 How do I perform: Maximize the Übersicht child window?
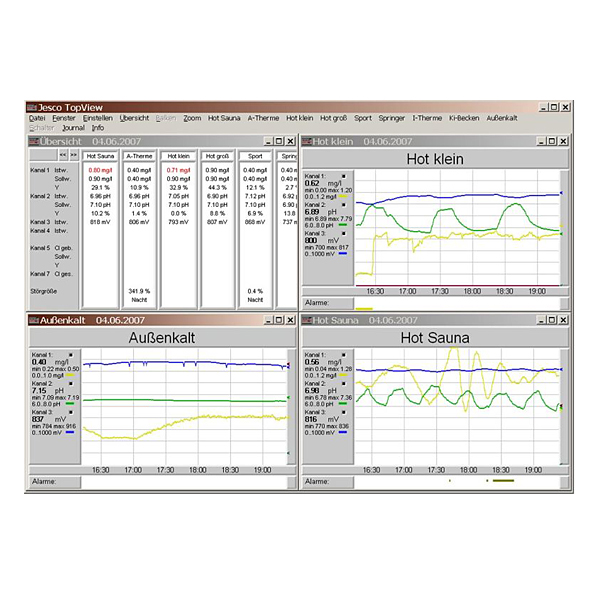(x=279, y=142)
